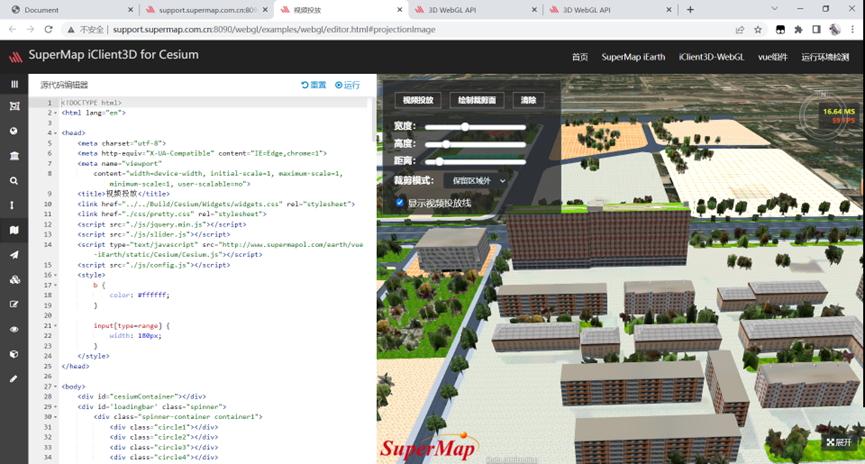This screenshot has height=464, width=865.
Task: Collapse the style fold arrow on line 16
Action: (x=56, y=275)
